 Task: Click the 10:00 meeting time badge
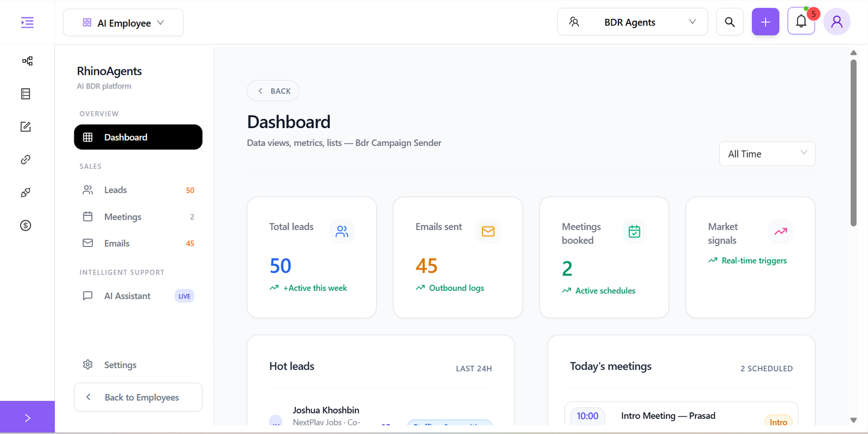click(588, 416)
